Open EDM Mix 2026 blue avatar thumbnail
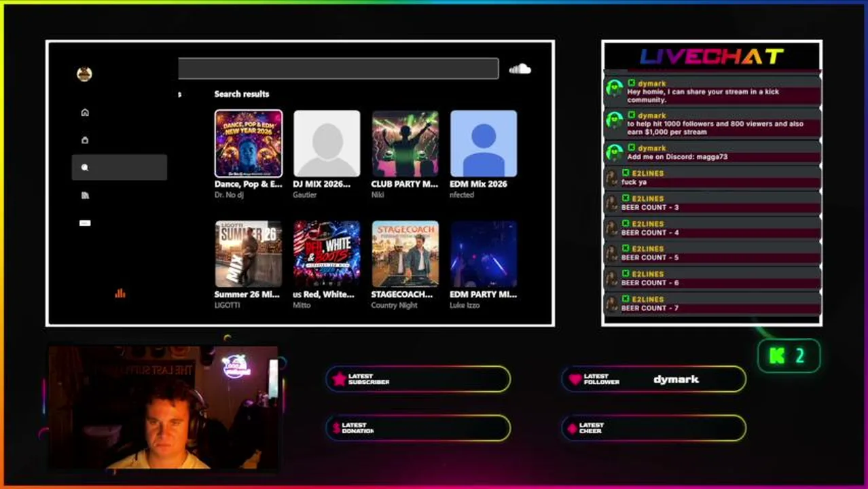Viewport: 868px width, 489px height. (484, 143)
